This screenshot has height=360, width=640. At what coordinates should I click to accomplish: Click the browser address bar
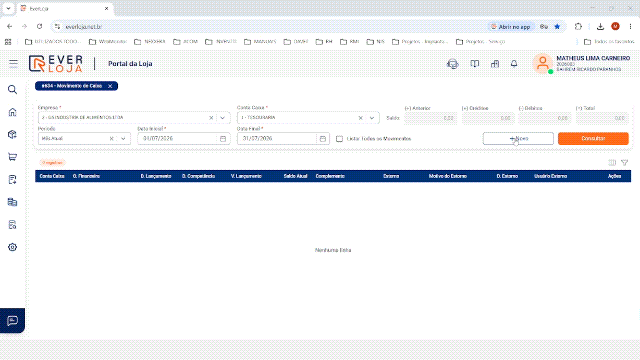[x=269, y=27]
